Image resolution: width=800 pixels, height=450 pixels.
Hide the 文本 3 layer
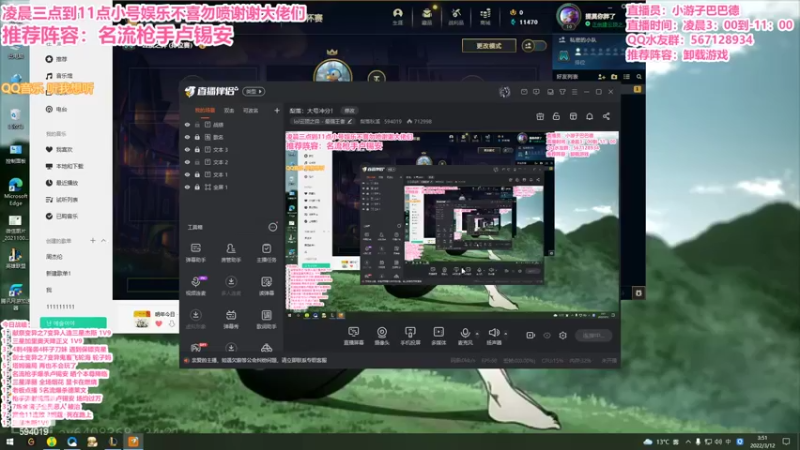[187, 149]
